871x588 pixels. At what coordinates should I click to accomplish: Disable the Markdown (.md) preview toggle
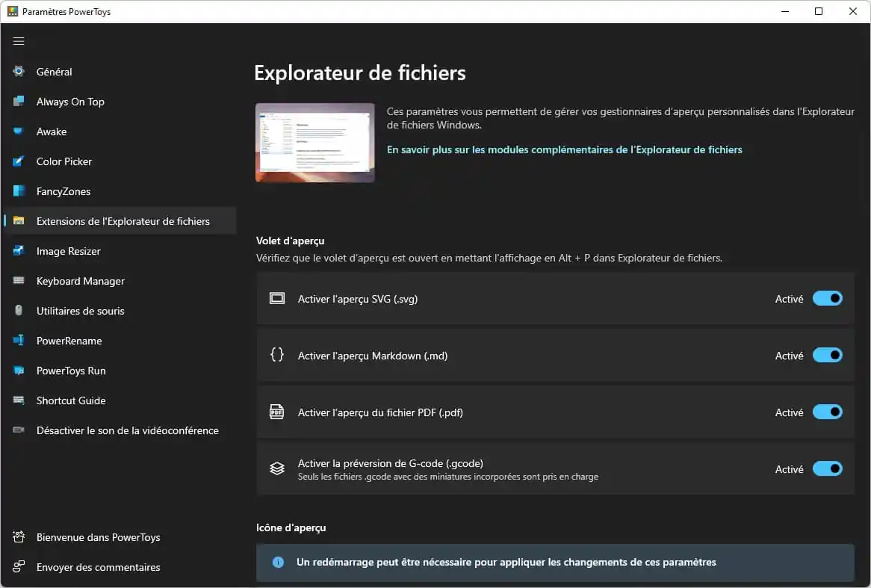coord(827,355)
